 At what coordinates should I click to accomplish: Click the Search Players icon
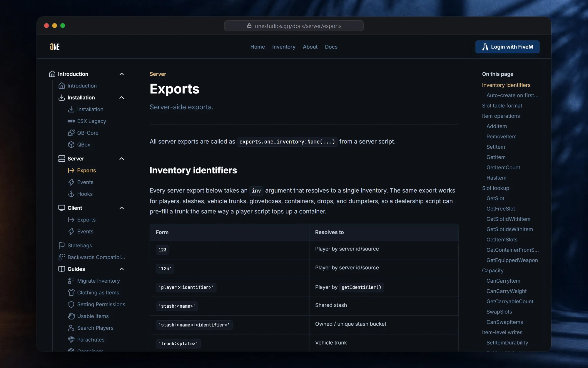71,328
